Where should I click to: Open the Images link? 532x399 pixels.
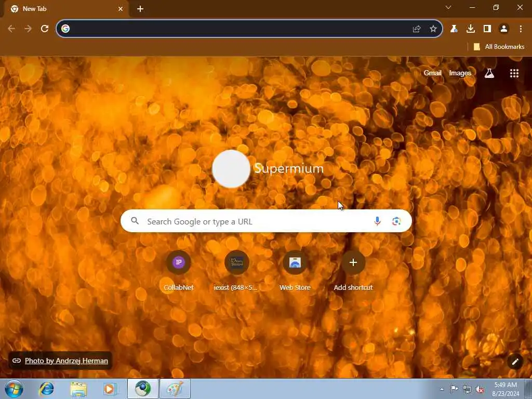[x=460, y=73]
